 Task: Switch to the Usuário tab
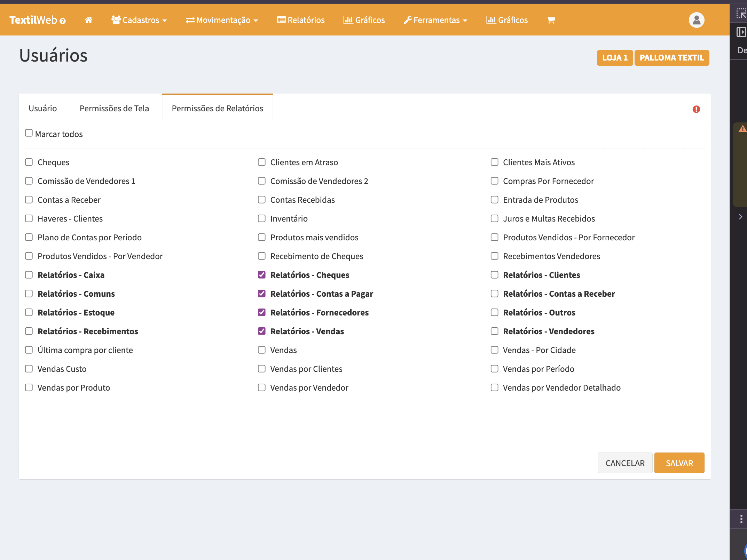[x=43, y=108]
